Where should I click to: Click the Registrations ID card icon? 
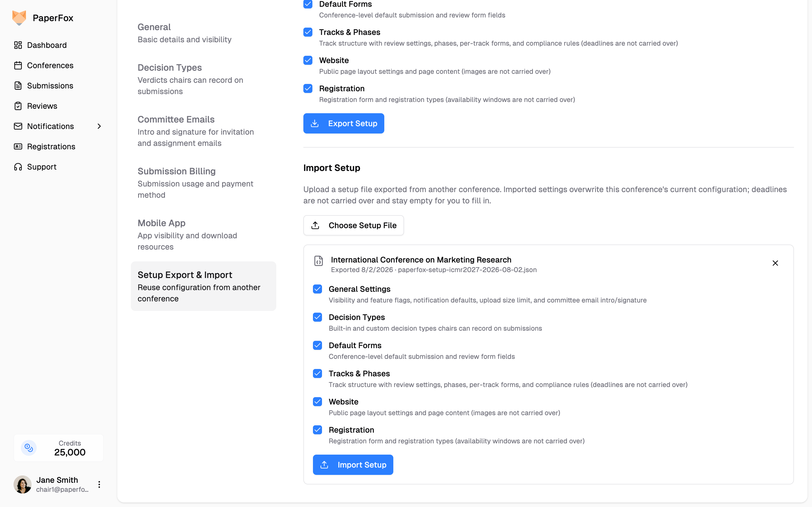18,146
